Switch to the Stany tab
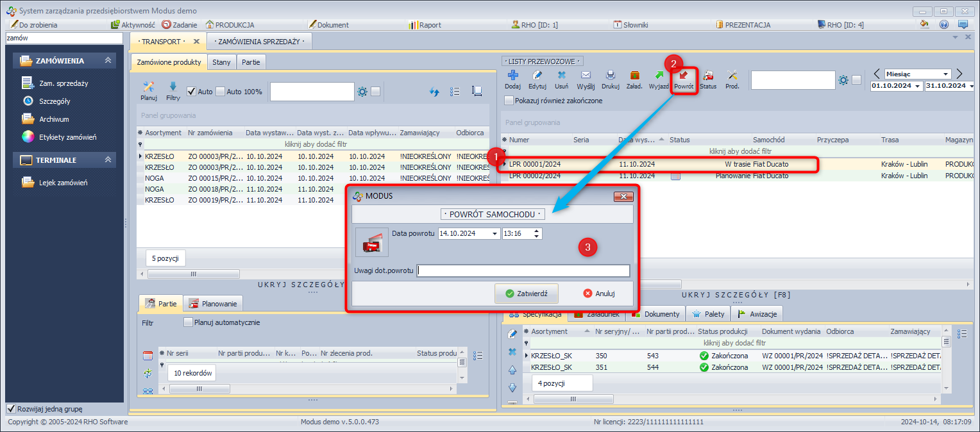Viewport: 980px width, 432px height. 221,62
